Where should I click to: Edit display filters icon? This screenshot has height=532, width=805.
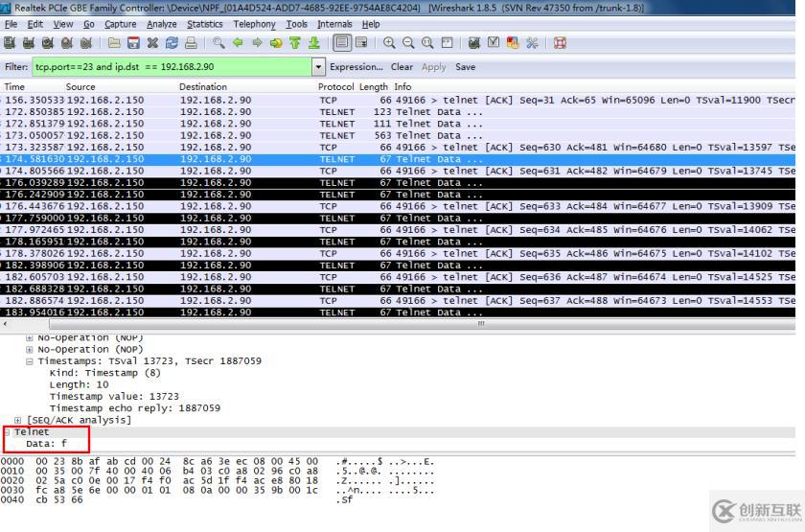pos(494,43)
